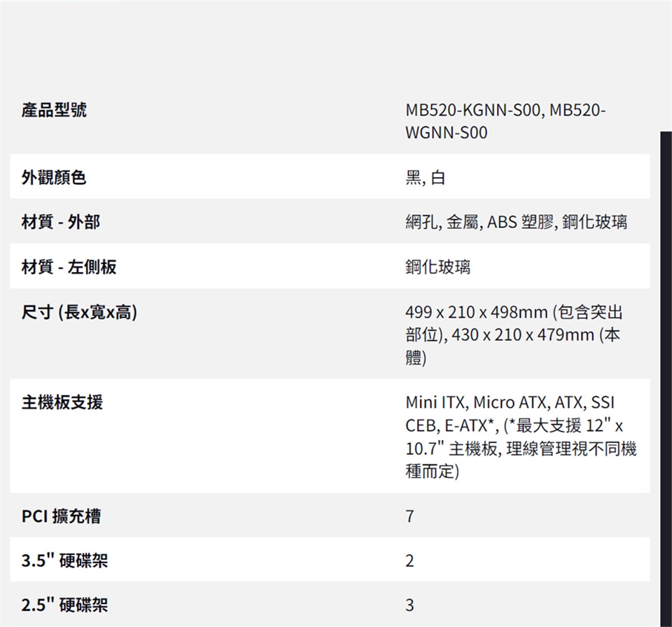Select the MB520-KGNN-S00 model number text
The height and width of the screenshot is (627, 672).
(x=472, y=111)
